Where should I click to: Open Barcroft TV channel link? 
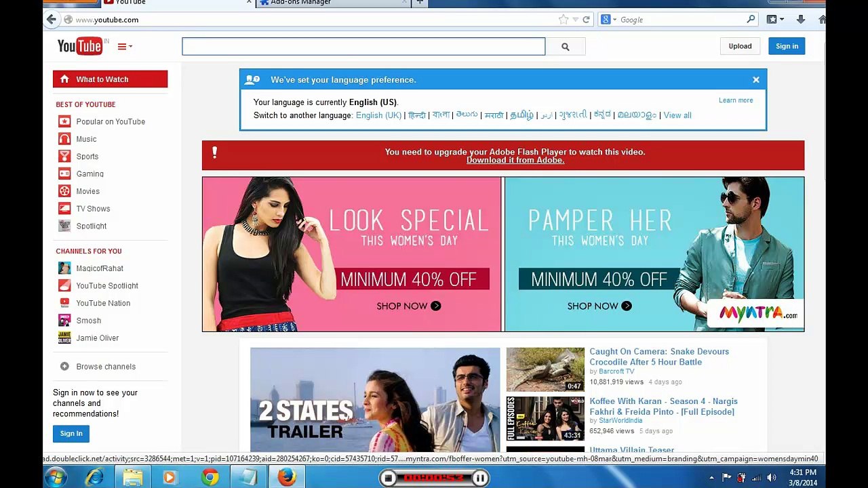coord(616,371)
